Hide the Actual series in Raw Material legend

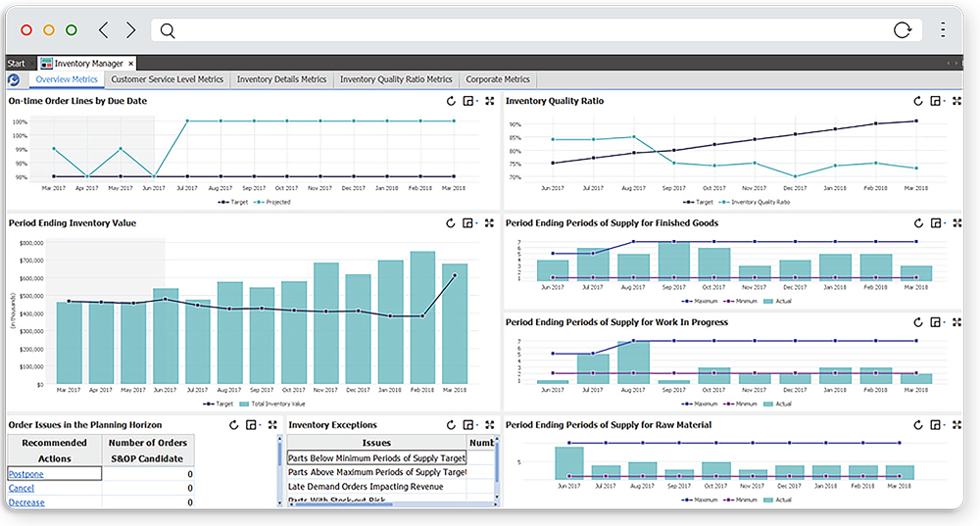pyautogui.click(x=780, y=500)
